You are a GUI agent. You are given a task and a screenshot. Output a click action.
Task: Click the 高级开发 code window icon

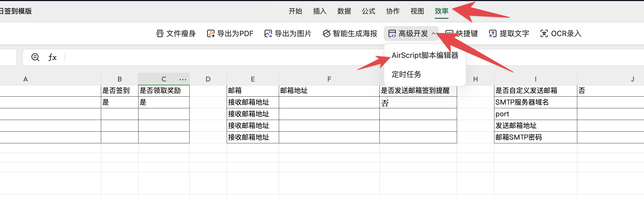tap(392, 34)
